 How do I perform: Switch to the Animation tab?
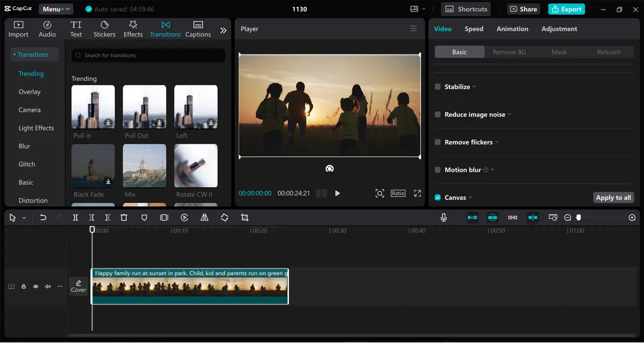point(512,29)
